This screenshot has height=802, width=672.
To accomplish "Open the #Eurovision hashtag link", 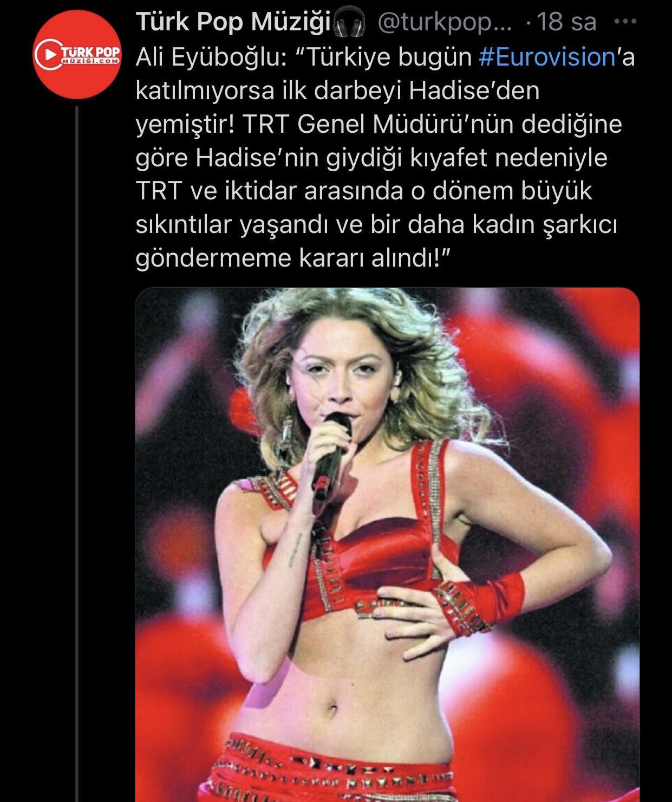I will (548, 57).
